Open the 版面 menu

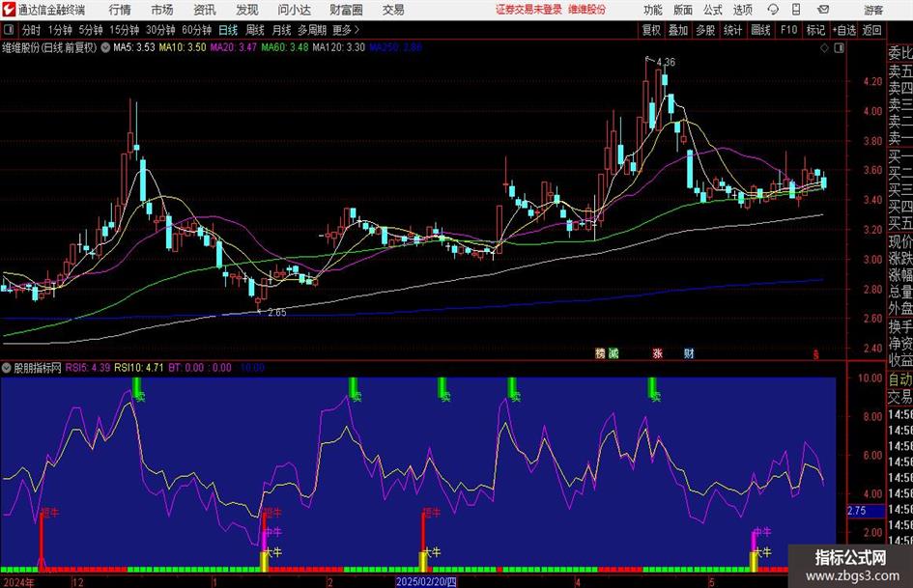click(682, 10)
